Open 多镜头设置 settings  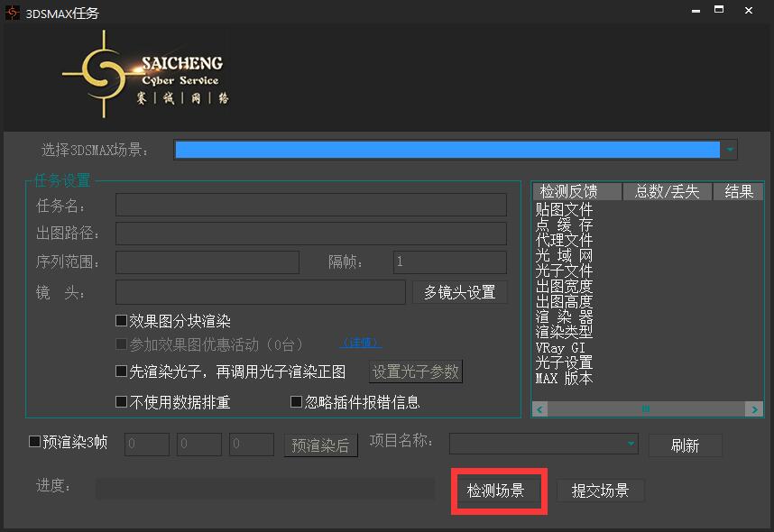point(459,292)
